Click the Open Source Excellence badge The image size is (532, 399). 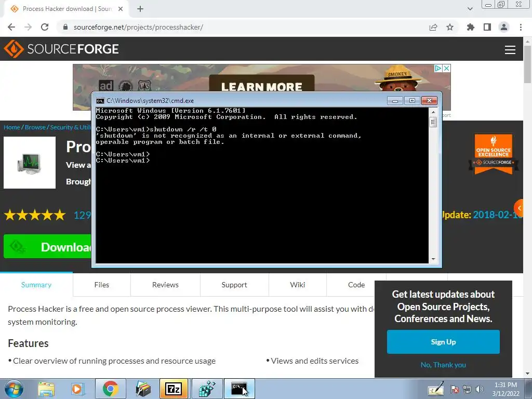point(494,154)
